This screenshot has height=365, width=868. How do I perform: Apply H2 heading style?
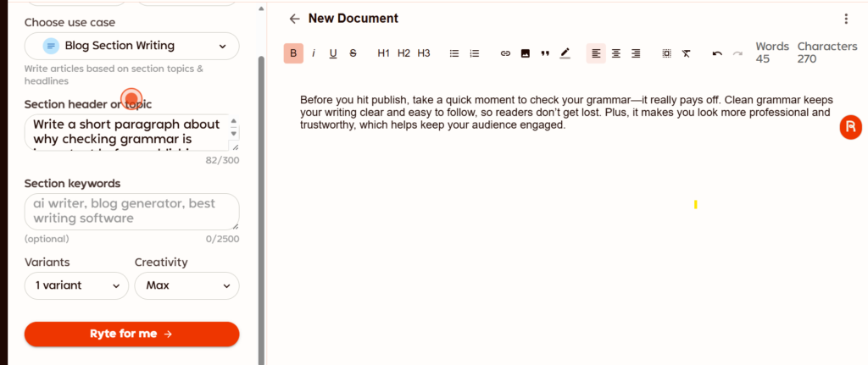403,53
